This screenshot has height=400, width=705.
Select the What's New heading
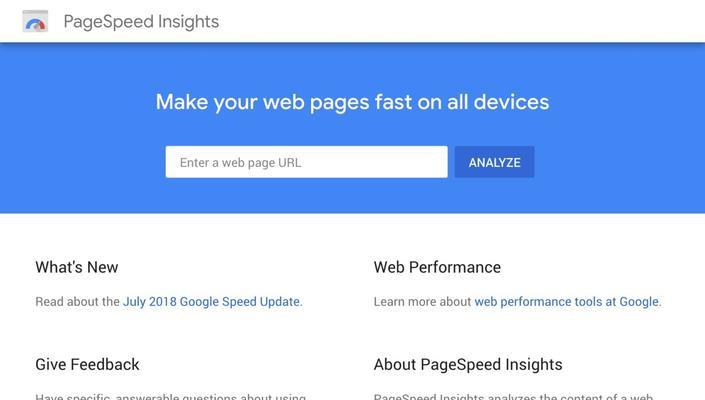77,267
